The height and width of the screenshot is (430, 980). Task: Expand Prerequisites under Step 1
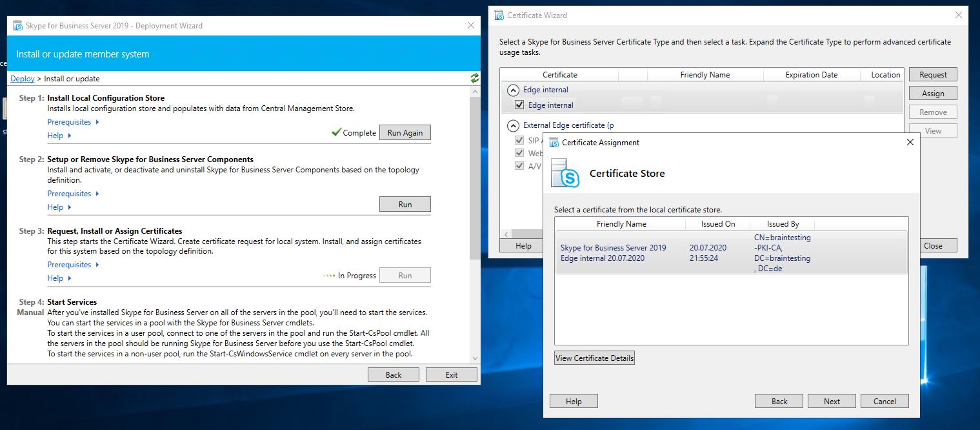click(73, 122)
